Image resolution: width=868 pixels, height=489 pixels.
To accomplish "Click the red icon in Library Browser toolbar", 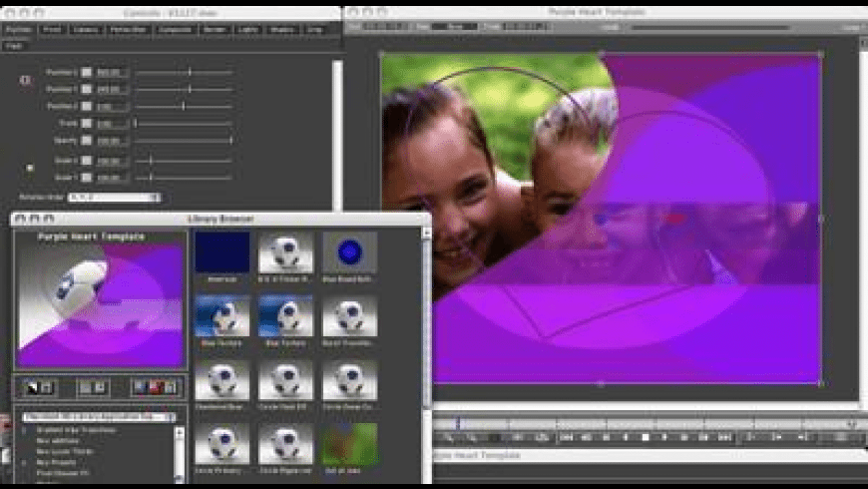I will pyautogui.click(x=156, y=387).
